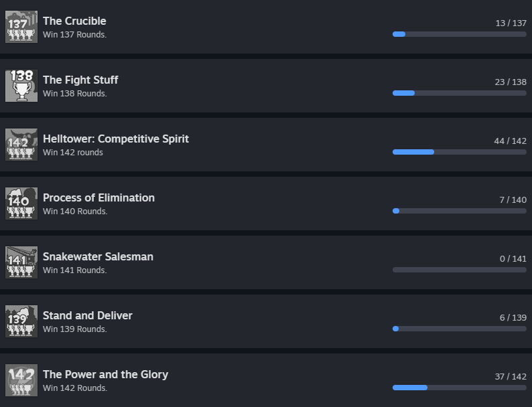Click The Fight Stuff trophy icon

pyautogui.click(x=21, y=86)
